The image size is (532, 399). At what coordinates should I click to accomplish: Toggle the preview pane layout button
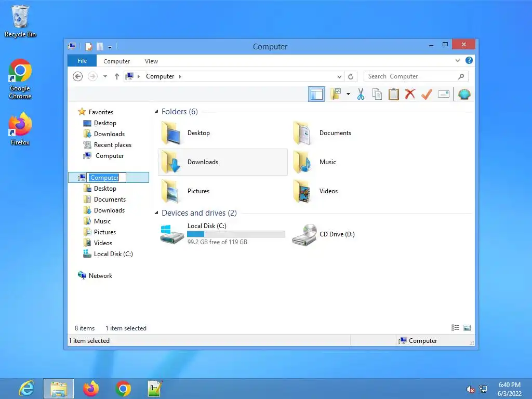coord(316,95)
